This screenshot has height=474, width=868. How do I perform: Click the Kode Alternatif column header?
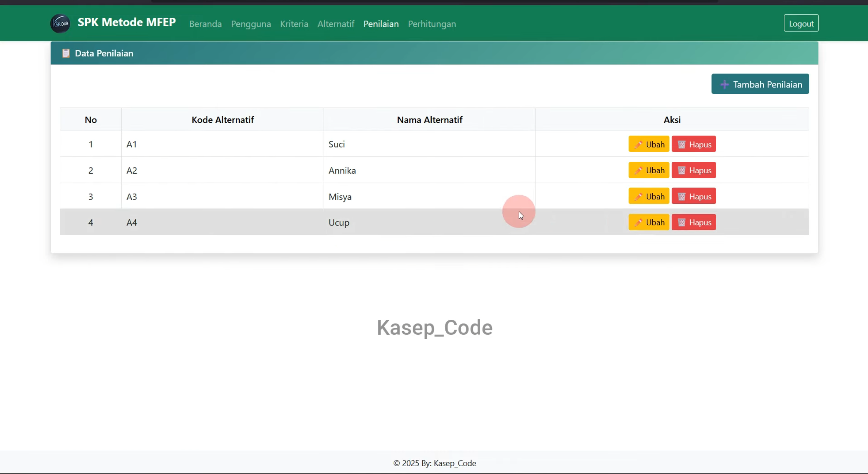point(223,120)
